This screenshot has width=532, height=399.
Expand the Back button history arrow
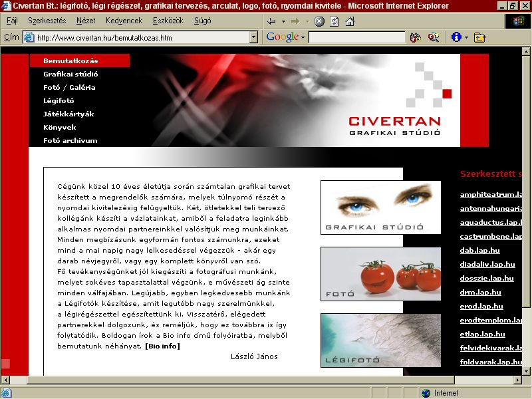pos(283,21)
